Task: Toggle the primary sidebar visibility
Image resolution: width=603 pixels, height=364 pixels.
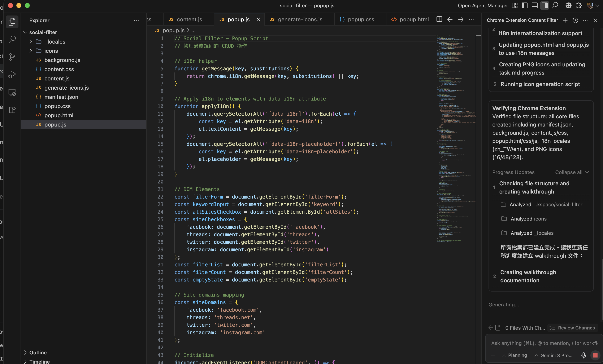Action: pos(524,5)
